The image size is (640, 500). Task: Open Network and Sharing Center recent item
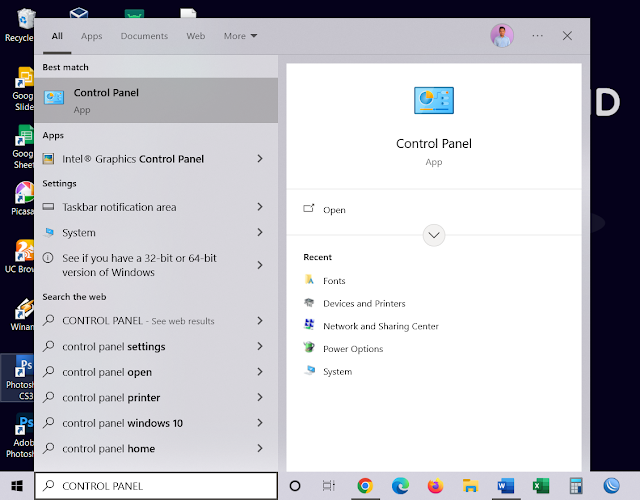[x=371, y=326]
